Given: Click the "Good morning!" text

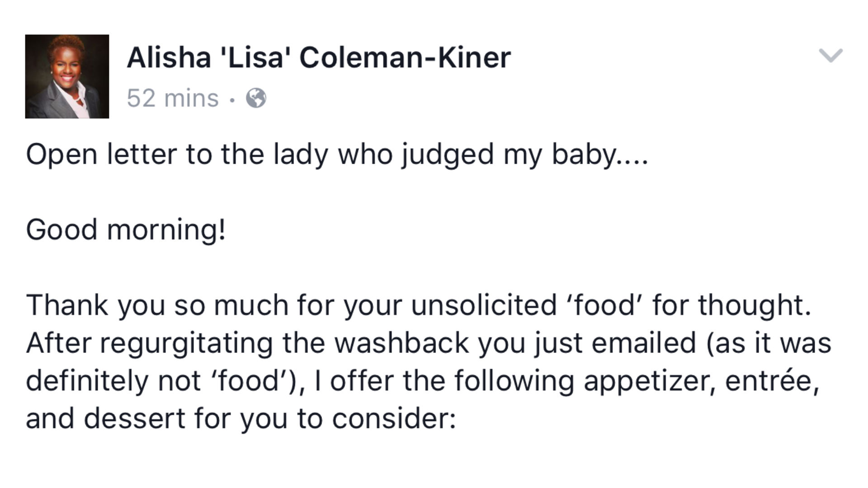Looking at the screenshot, I should coord(126,230).
